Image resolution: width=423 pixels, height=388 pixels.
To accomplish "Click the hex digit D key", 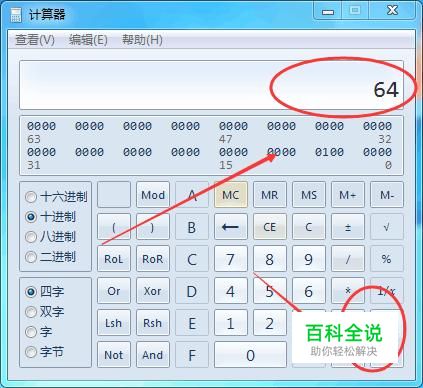I will click(x=192, y=291).
